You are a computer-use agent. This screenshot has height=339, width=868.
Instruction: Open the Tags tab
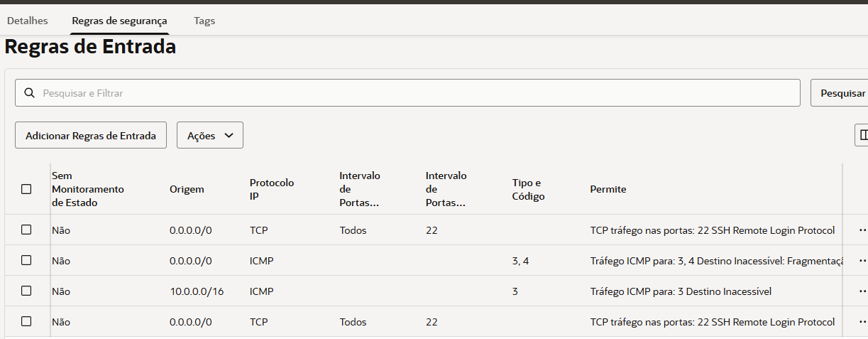(204, 21)
